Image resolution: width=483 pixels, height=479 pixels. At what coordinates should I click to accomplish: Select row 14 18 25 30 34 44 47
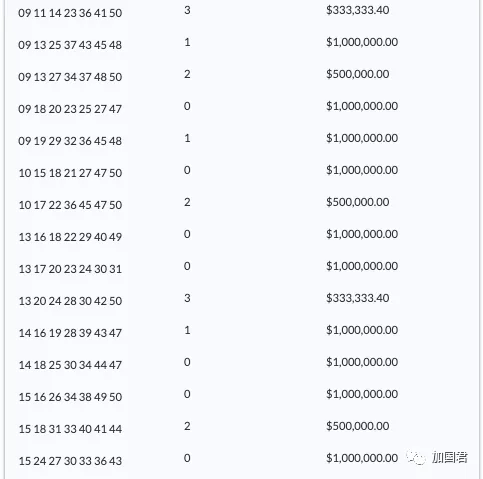tap(70, 365)
